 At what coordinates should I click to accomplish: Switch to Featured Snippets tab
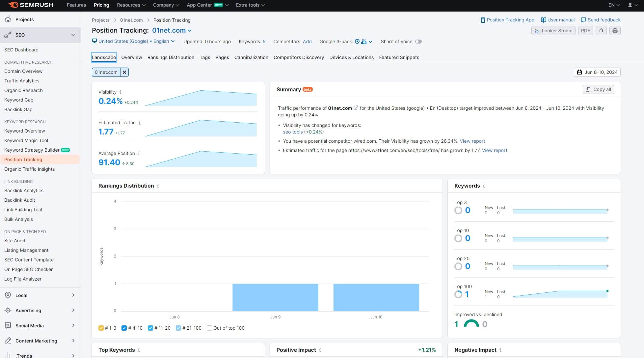[x=399, y=57]
